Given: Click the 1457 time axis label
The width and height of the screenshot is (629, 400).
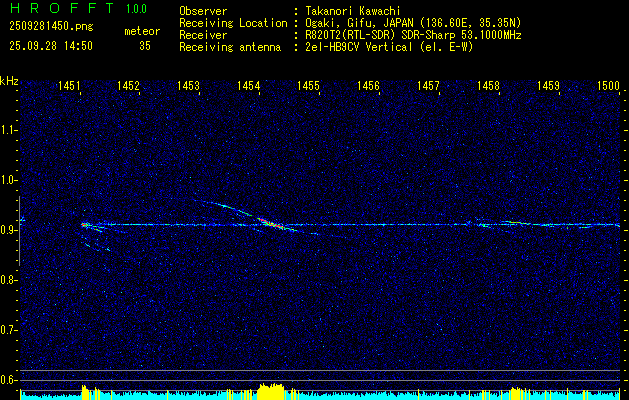Looking at the screenshot, I should coord(428,85).
